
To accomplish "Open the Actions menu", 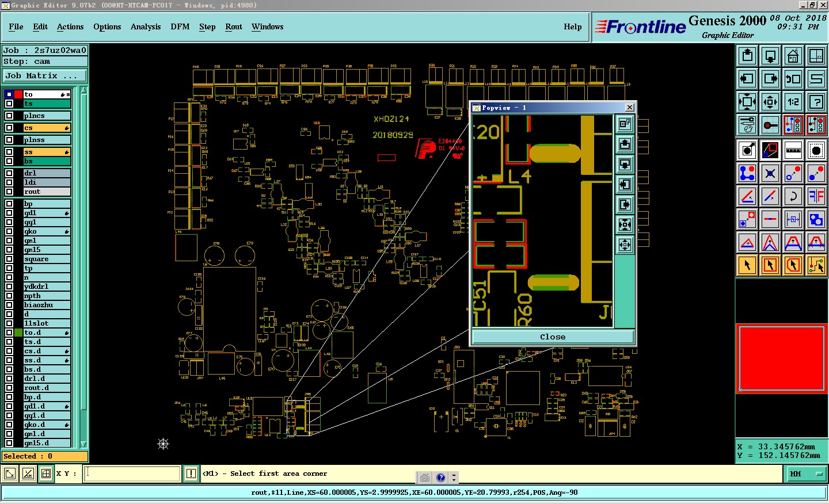I will pos(70,26).
